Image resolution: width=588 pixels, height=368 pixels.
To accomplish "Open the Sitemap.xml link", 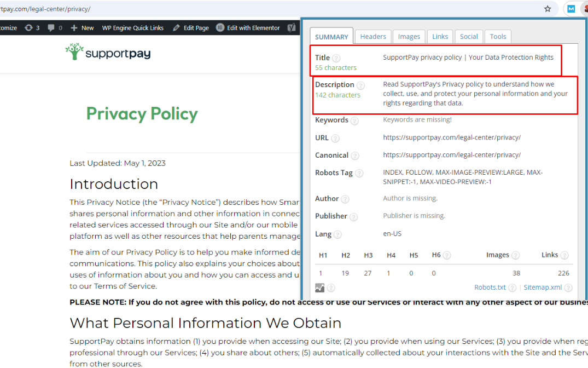I will pos(543,287).
